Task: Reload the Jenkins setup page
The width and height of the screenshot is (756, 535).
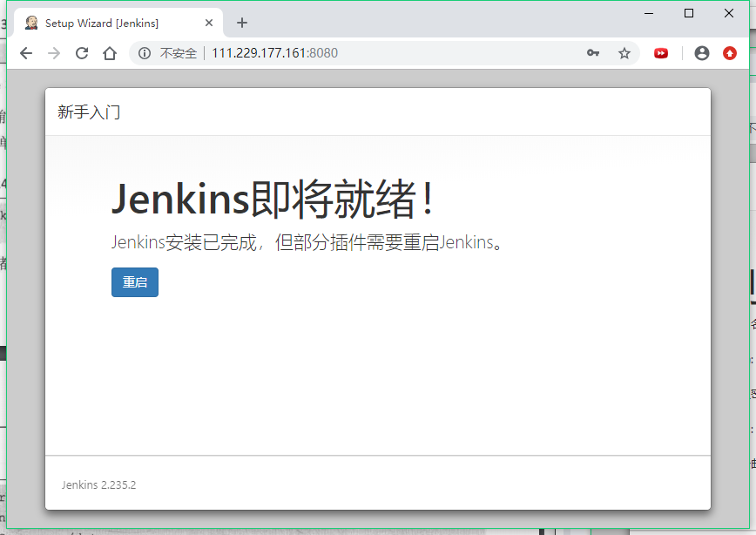Action: [82, 53]
